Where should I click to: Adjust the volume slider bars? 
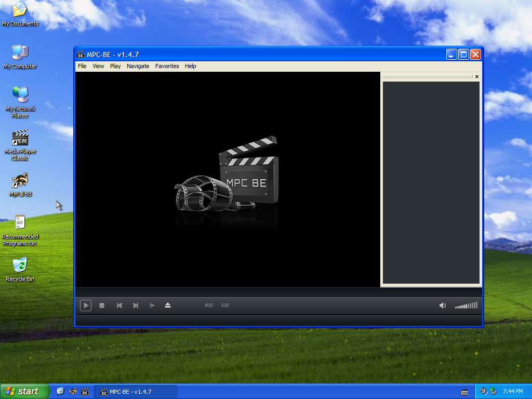point(466,305)
